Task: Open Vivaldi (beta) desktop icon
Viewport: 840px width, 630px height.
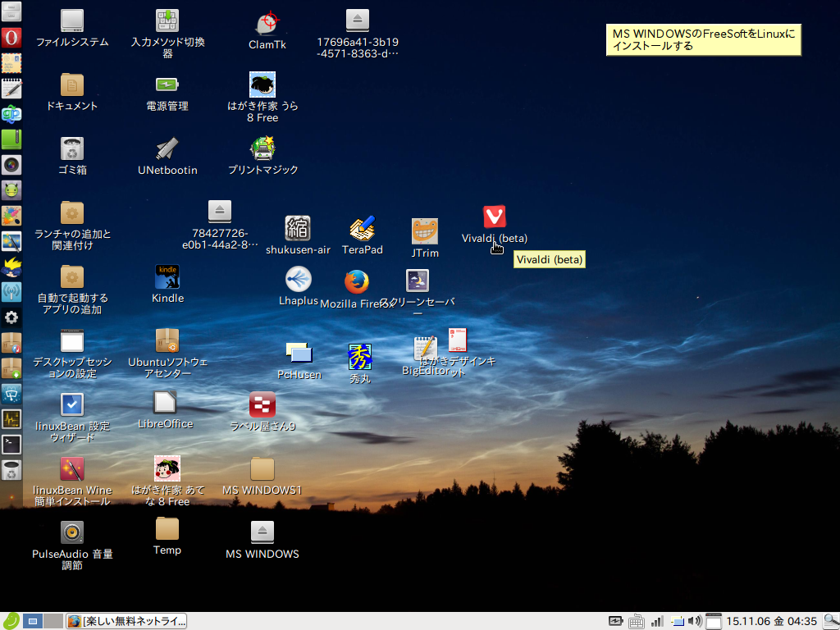Action: (x=494, y=217)
